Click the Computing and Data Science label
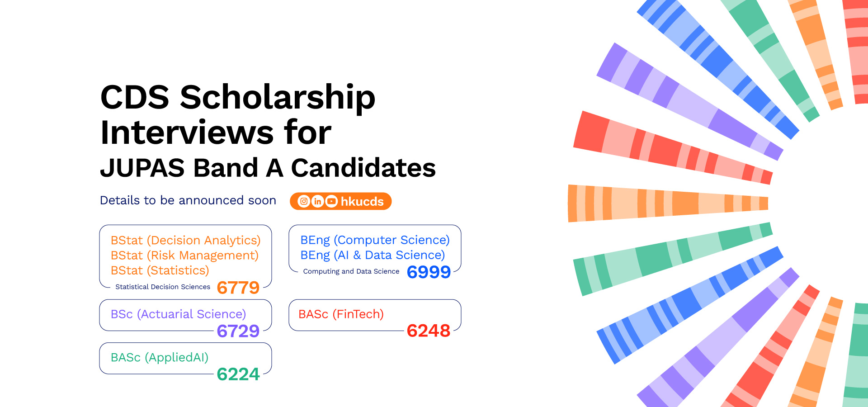The height and width of the screenshot is (407, 868). pyautogui.click(x=351, y=271)
